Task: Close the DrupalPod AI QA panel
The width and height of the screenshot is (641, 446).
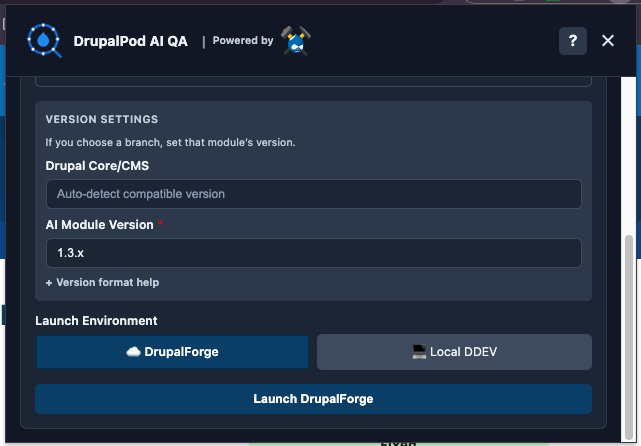Action: (x=608, y=40)
